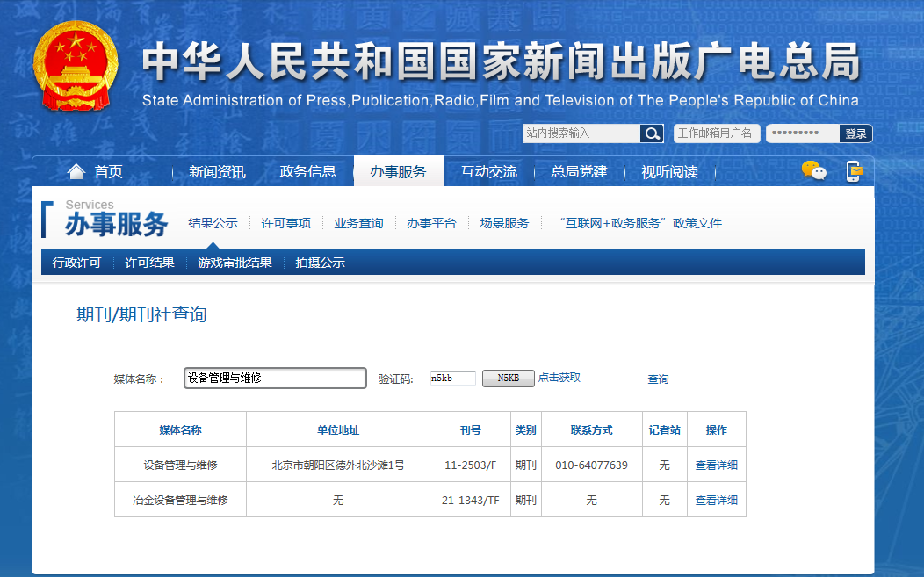Click the 刊号 cell 11-2503/F
Viewport: 924px width, 577px height.
tap(470, 465)
